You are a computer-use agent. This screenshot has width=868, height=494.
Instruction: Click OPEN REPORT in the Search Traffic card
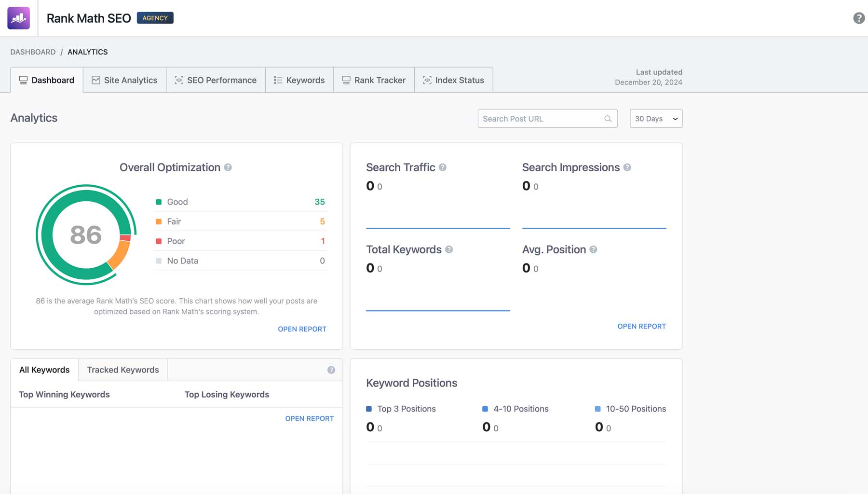(x=641, y=326)
